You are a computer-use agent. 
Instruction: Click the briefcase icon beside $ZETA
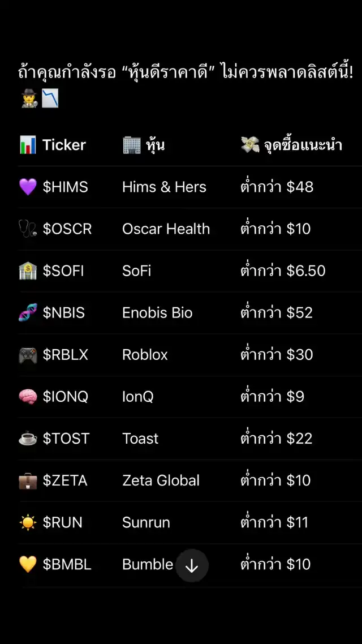coord(28,480)
